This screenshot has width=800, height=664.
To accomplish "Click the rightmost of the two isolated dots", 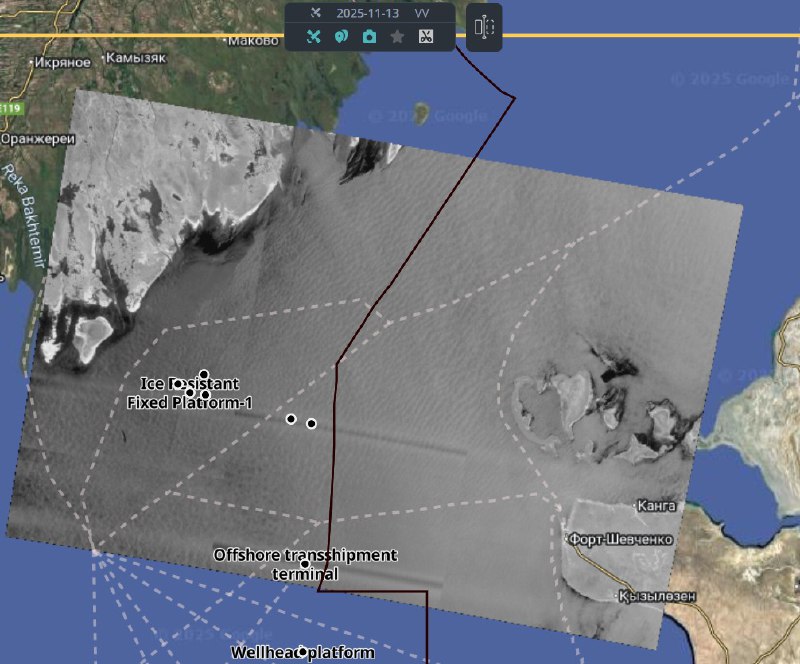I will pyautogui.click(x=311, y=424).
